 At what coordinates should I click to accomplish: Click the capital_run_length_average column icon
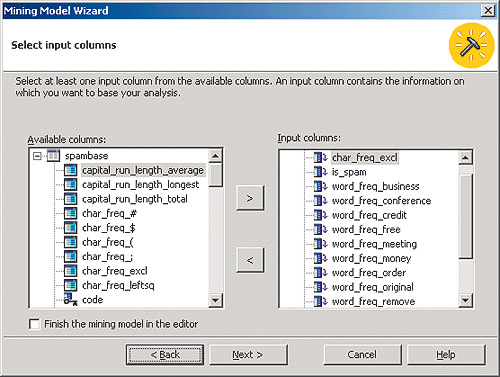pos(70,170)
